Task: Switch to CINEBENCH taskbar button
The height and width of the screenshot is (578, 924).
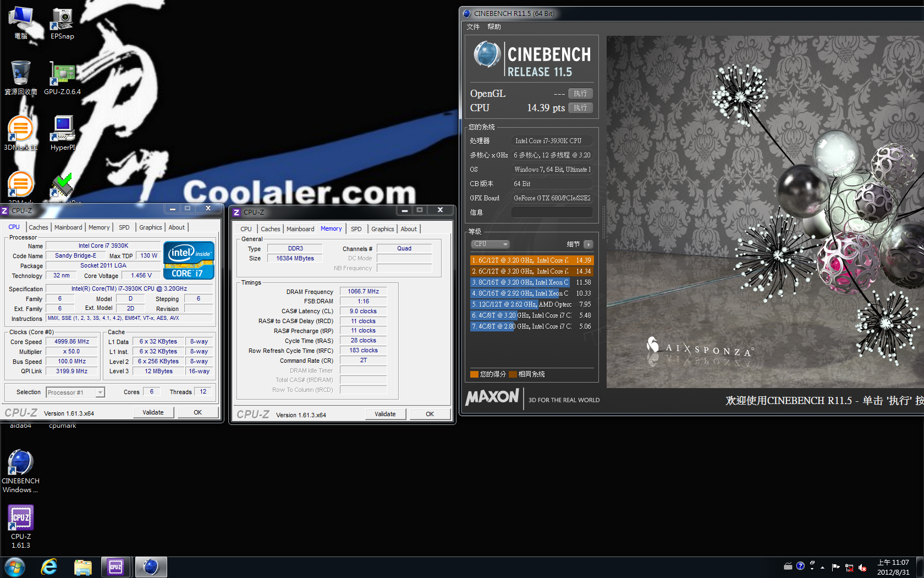Action: coord(151,567)
